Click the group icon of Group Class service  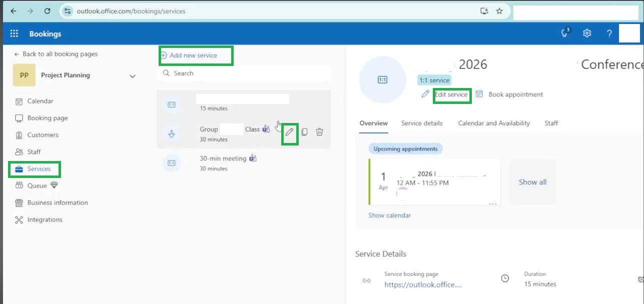pos(171,134)
